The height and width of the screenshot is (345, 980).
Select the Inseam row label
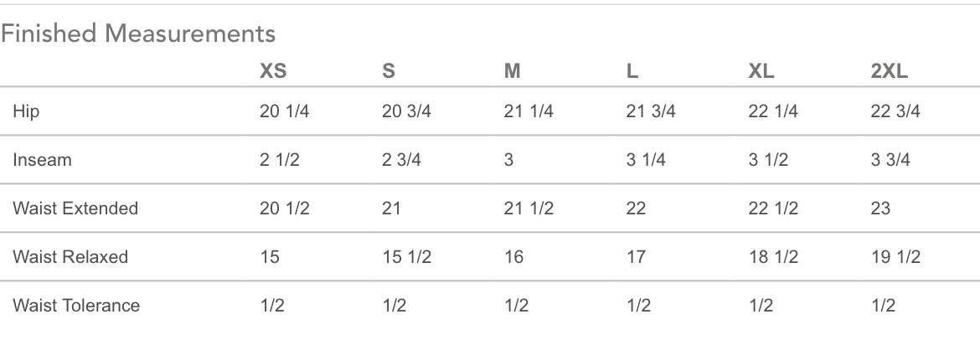pos(42,160)
